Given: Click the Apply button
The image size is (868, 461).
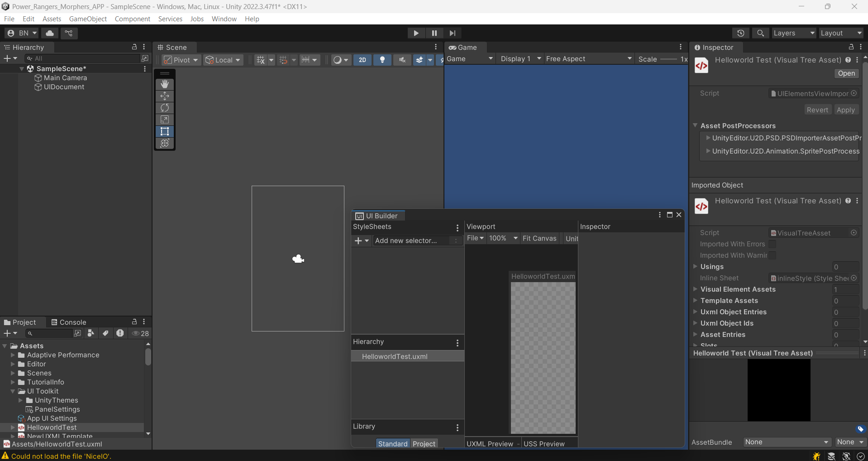Looking at the screenshot, I should click(x=845, y=110).
